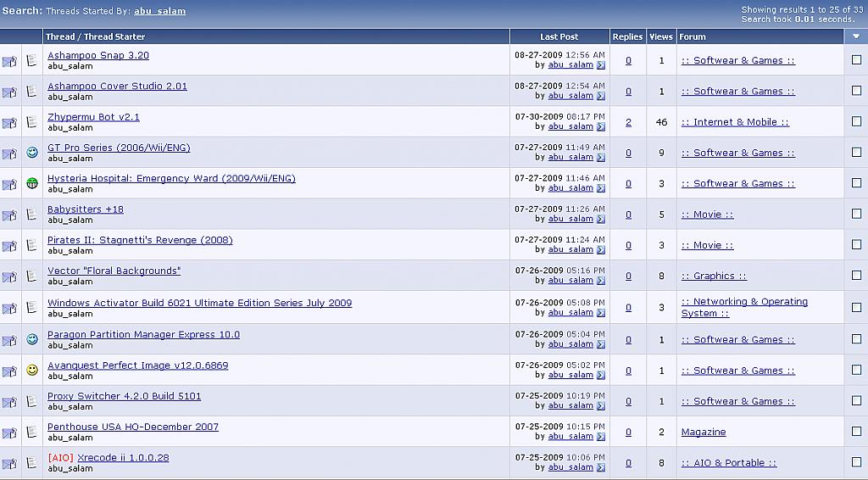The width and height of the screenshot is (868, 480).
Task: Sort threads by the Views column header
Action: coord(660,36)
